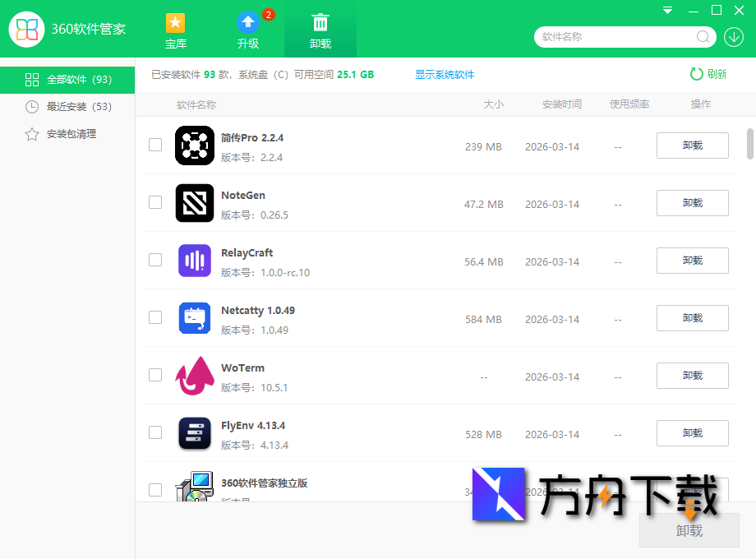Check the checkbox next to FlyEnv
This screenshot has height=559, width=756.
pyautogui.click(x=155, y=432)
